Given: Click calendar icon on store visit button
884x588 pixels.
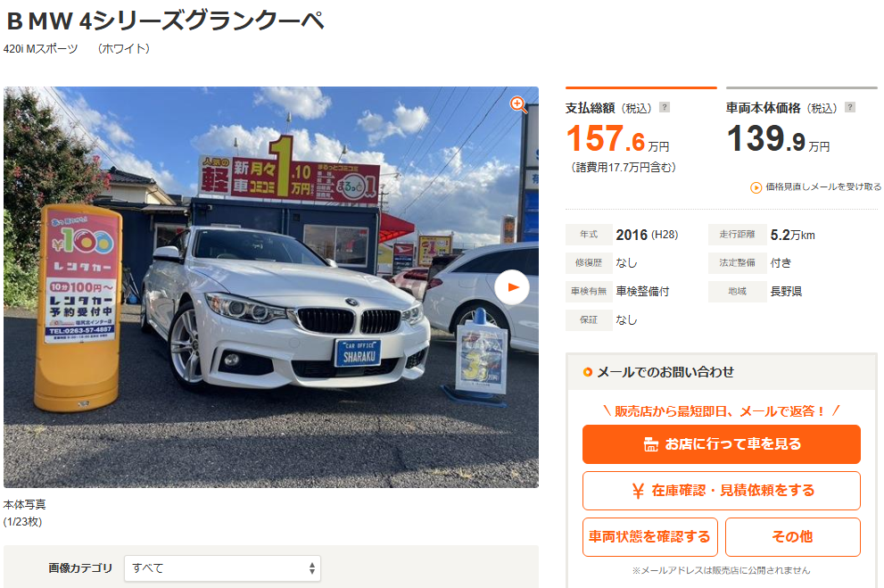Looking at the screenshot, I should [x=650, y=445].
